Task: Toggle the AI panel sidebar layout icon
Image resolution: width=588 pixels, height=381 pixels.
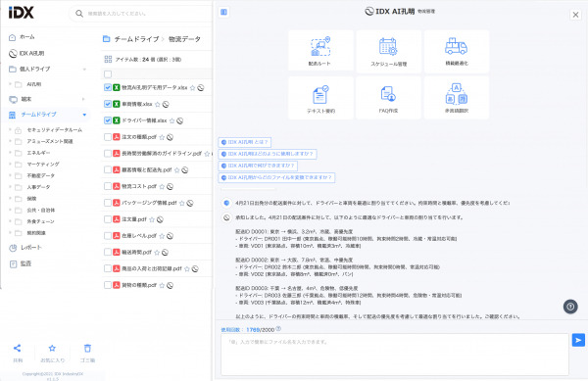Action: tap(223, 12)
